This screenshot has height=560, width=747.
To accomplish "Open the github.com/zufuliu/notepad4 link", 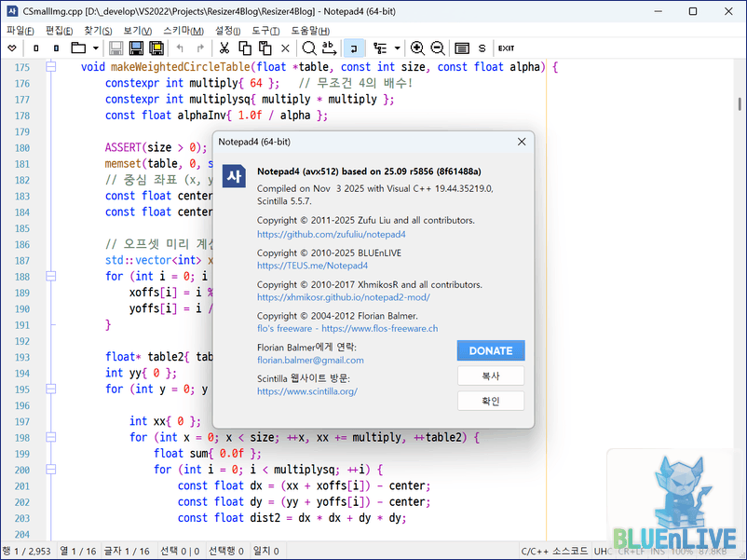I will point(331,234).
